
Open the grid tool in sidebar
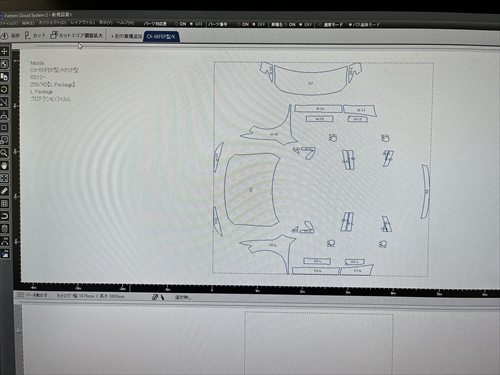[4, 203]
